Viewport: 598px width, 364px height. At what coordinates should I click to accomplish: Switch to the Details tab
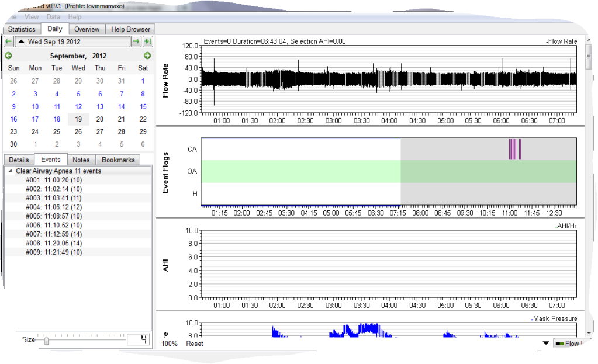click(x=19, y=160)
